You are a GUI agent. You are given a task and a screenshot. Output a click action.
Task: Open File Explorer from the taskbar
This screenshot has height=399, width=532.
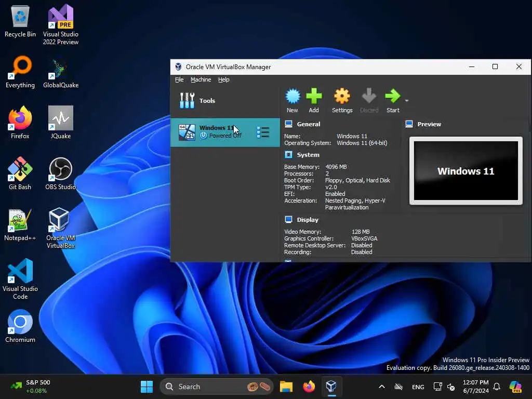click(286, 387)
